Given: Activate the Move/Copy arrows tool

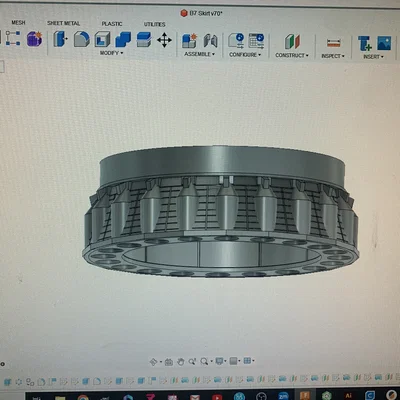Looking at the screenshot, I should tap(164, 40).
